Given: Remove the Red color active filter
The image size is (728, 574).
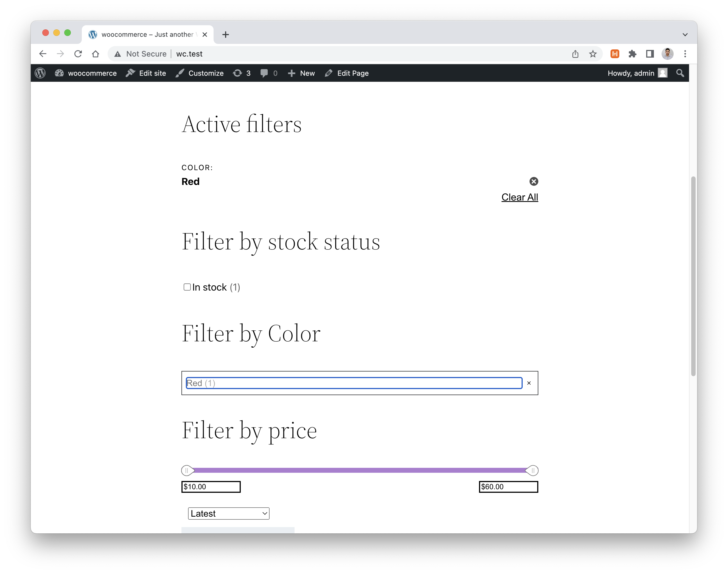Looking at the screenshot, I should [x=534, y=181].
